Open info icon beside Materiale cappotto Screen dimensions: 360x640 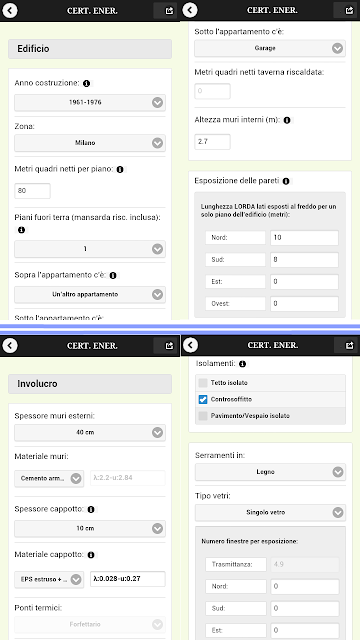(x=91, y=555)
